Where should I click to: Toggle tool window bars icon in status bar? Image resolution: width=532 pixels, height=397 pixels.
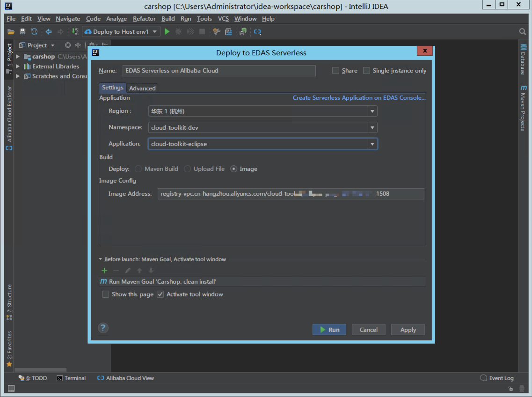(11, 388)
